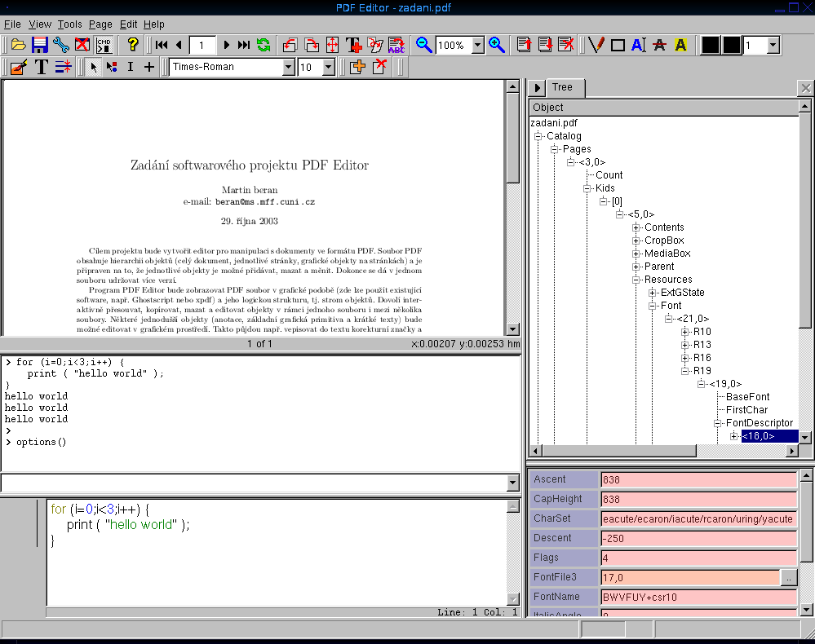The height and width of the screenshot is (644, 815).
Task: Click the play arrow beside Tree tab
Action: click(x=537, y=88)
